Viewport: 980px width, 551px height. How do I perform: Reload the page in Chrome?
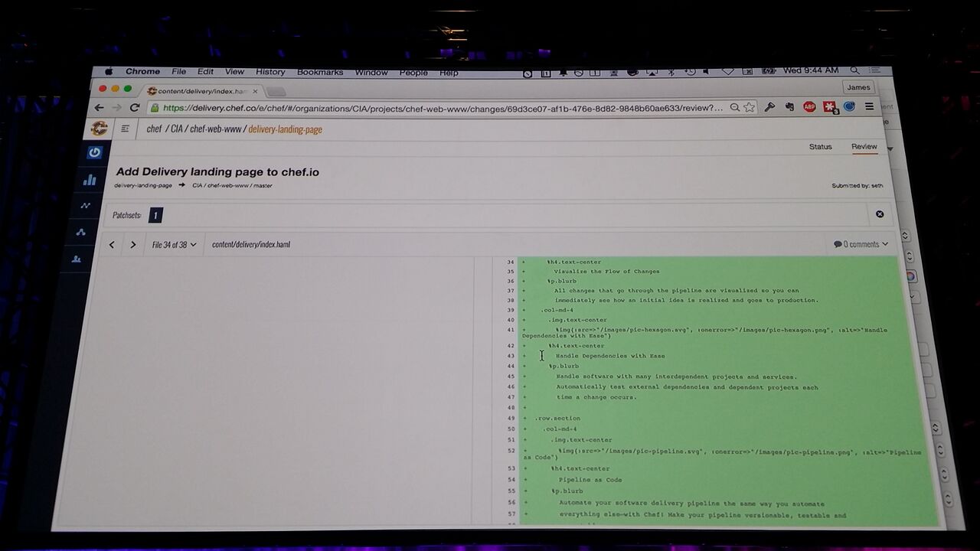(135, 108)
